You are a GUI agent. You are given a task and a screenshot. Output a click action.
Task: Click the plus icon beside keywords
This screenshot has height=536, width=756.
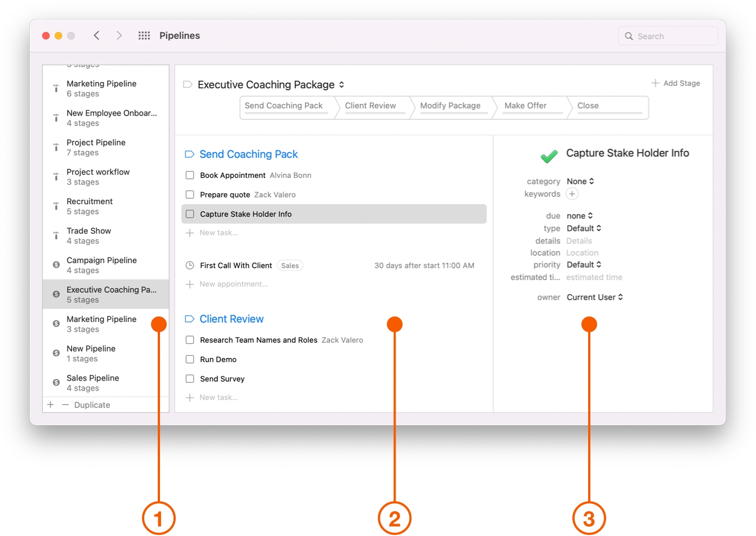pyautogui.click(x=572, y=194)
